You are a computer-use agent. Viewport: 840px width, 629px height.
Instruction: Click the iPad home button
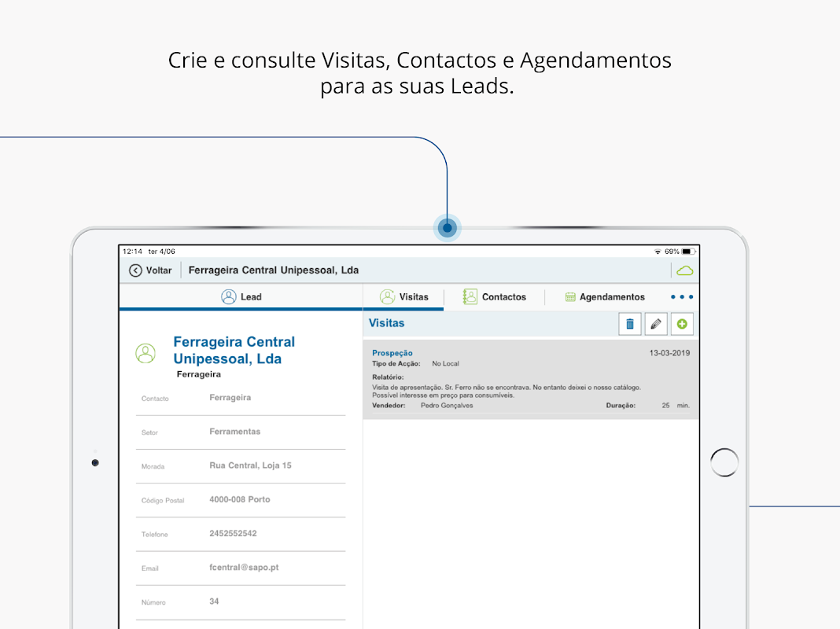point(724,462)
